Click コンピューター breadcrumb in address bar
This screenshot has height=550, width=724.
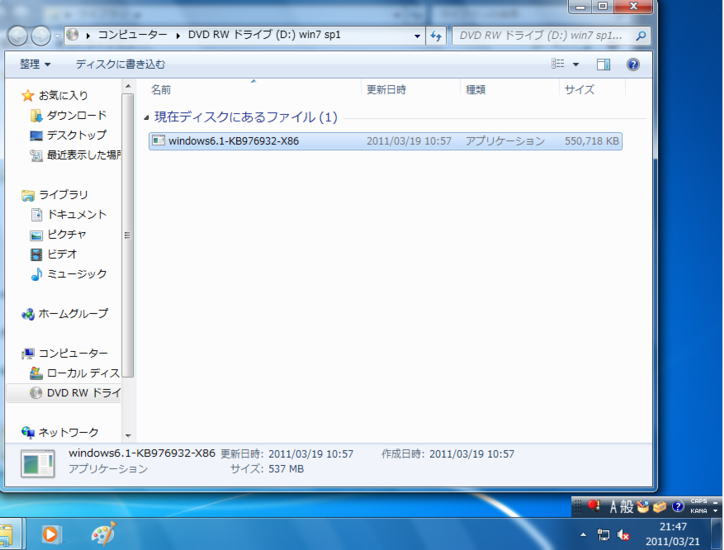coord(132,35)
